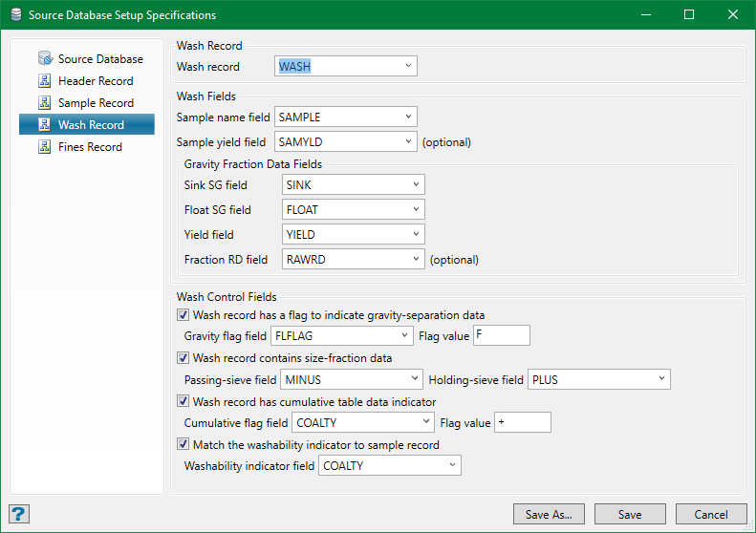Uncheck wash record contains size-fraction data

pos(184,359)
